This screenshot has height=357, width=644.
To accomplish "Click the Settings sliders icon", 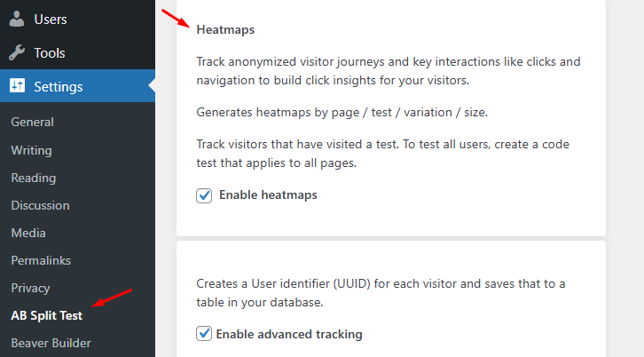I will click(17, 87).
